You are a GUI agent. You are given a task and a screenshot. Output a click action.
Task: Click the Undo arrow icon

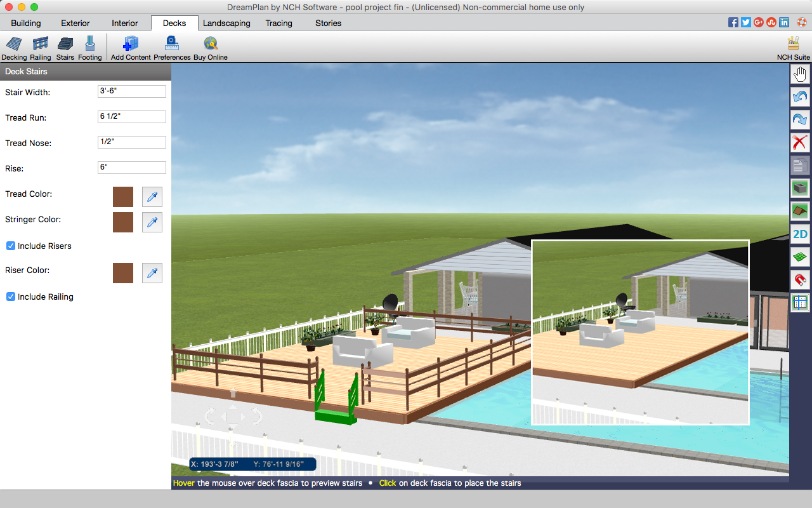tap(800, 97)
